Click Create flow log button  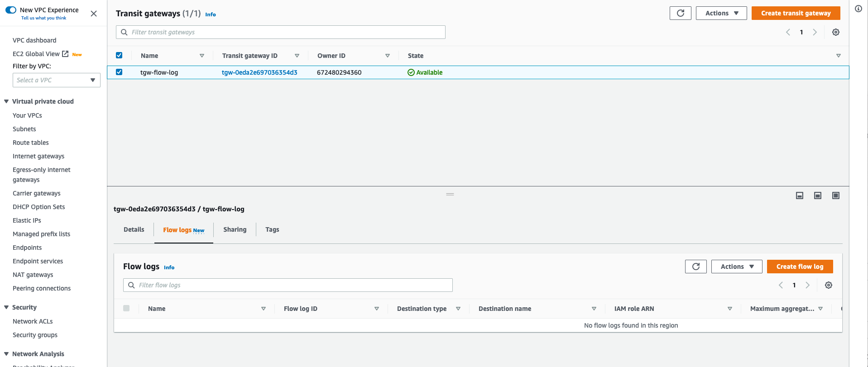(x=800, y=267)
